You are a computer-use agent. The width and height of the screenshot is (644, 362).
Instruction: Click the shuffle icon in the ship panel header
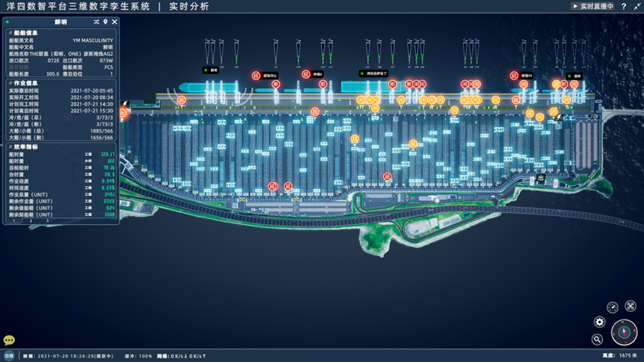pyautogui.click(x=96, y=22)
